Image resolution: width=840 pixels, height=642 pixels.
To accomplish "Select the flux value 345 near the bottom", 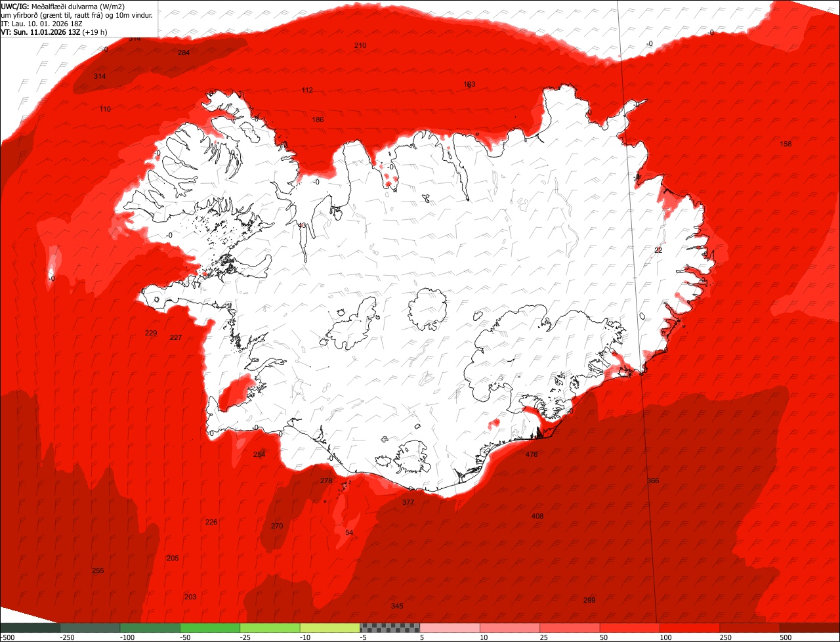I will [x=397, y=606].
